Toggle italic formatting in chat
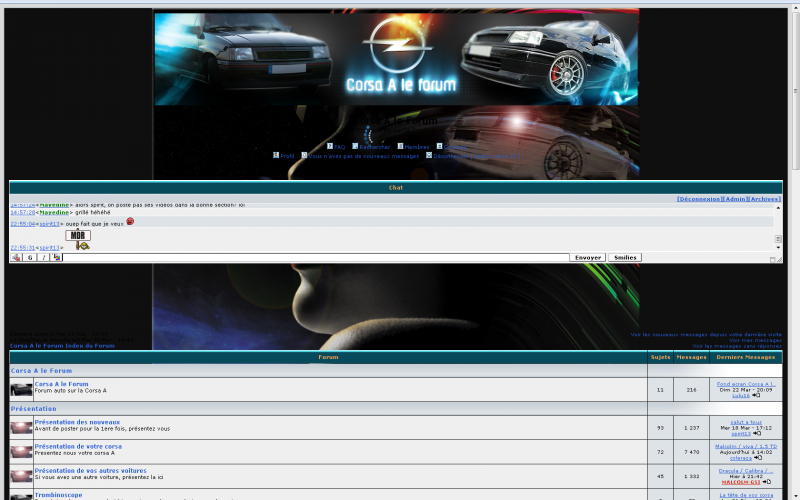Viewport: 800px width, 500px height. pyautogui.click(x=44, y=258)
